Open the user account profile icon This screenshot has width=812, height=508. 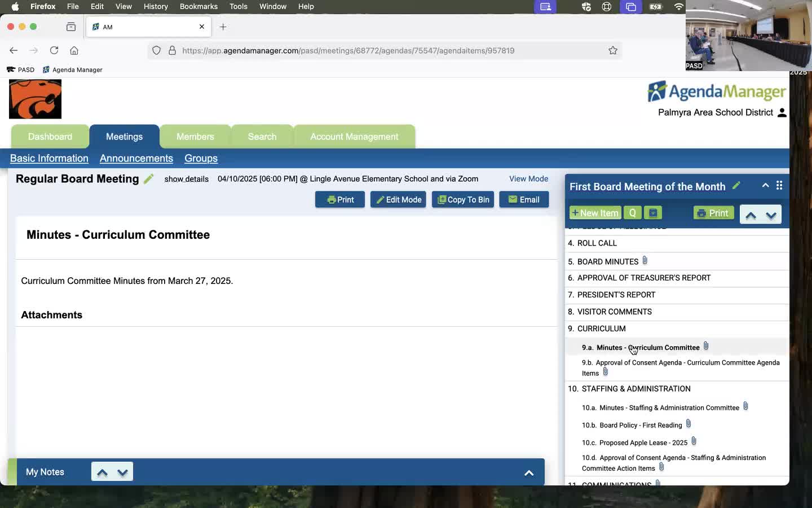click(782, 112)
